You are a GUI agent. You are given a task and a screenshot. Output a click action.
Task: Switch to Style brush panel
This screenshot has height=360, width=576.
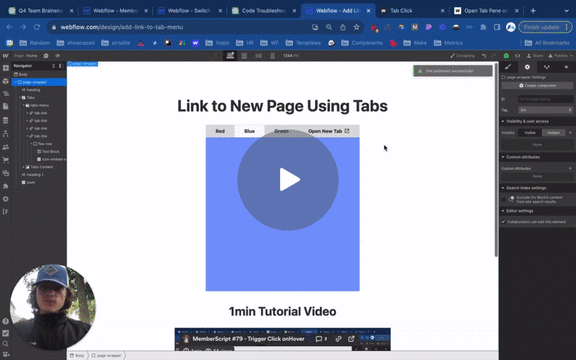[x=508, y=67]
